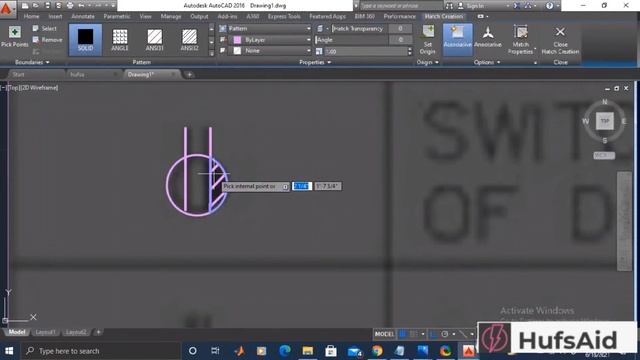Open the Manage ribbon tab
Image resolution: width=640 pixels, height=360 pixels.
(x=171, y=16)
